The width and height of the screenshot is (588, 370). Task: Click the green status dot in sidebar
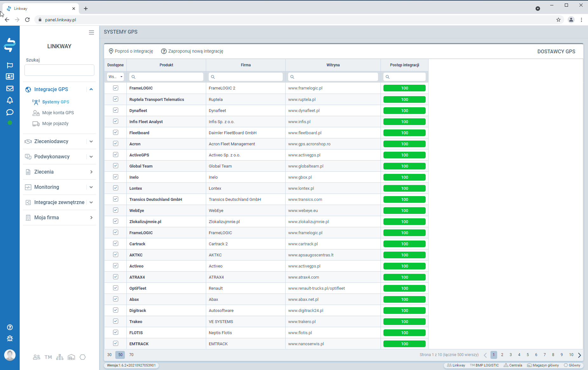10,123
